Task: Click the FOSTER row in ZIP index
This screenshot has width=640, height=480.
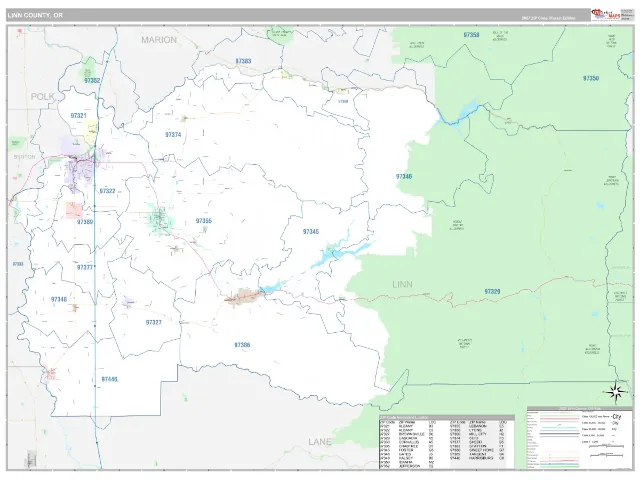Action: (x=407, y=450)
